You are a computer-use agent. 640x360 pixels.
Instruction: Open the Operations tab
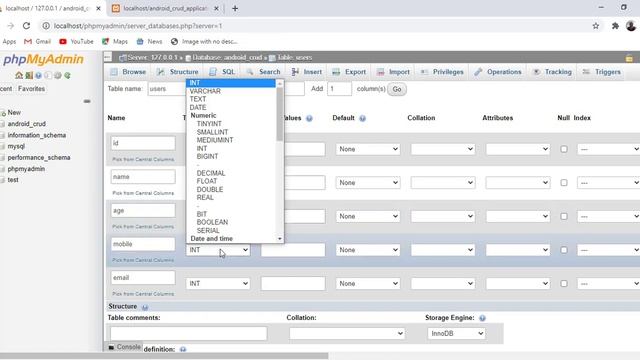[x=498, y=72]
